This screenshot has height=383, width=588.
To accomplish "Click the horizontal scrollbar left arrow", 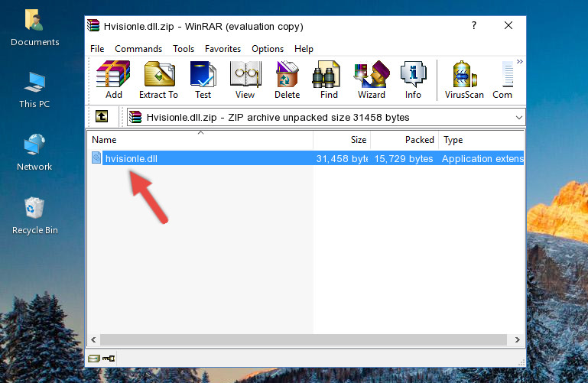I will pos(94,339).
